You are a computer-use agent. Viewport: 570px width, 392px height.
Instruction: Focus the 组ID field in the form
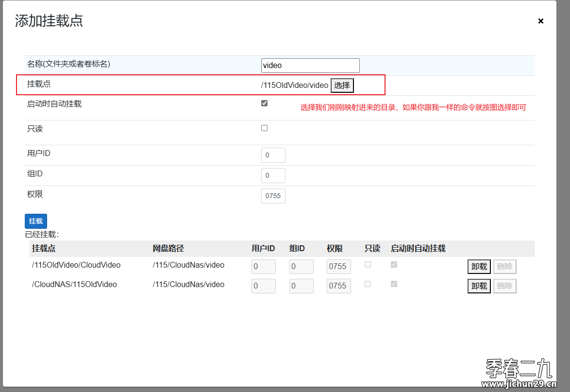click(x=273, y=176)
